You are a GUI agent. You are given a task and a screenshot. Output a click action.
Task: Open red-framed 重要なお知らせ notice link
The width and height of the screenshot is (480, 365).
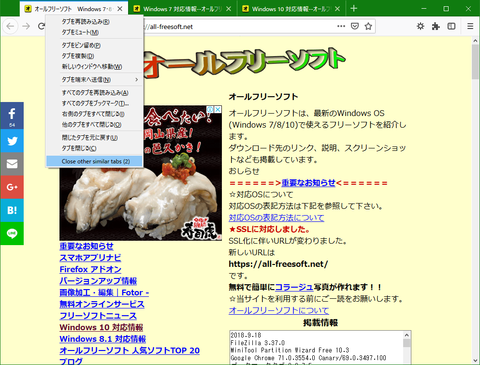308,183
